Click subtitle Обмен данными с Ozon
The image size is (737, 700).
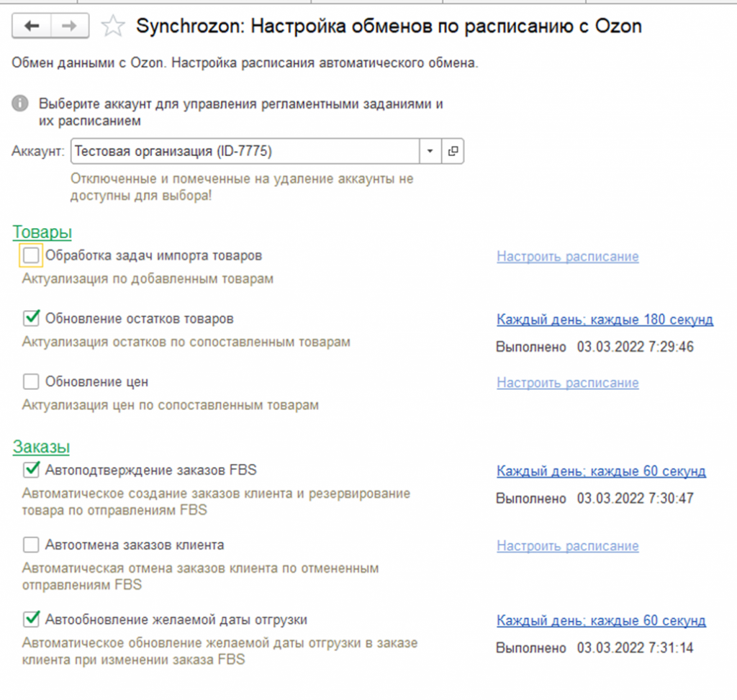tap(245, 63)
